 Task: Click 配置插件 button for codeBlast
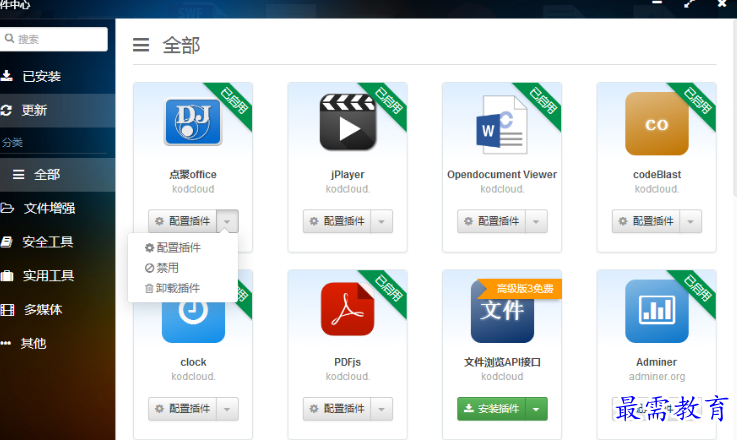coord(646,221)
